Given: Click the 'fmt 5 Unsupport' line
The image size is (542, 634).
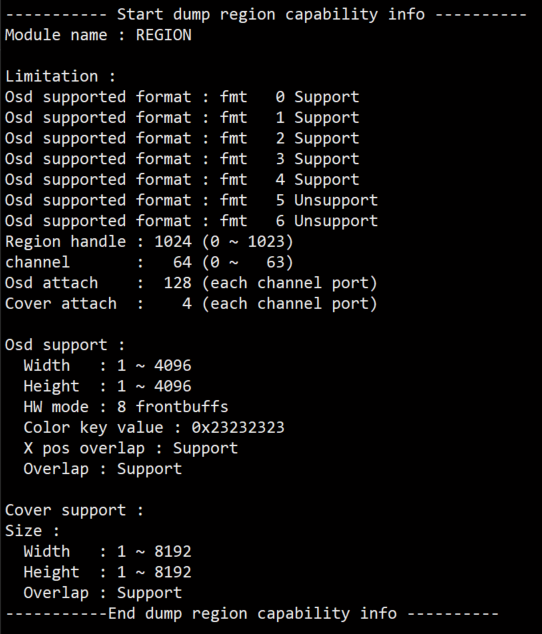Looking at the screenshot, I should [191, 200].
